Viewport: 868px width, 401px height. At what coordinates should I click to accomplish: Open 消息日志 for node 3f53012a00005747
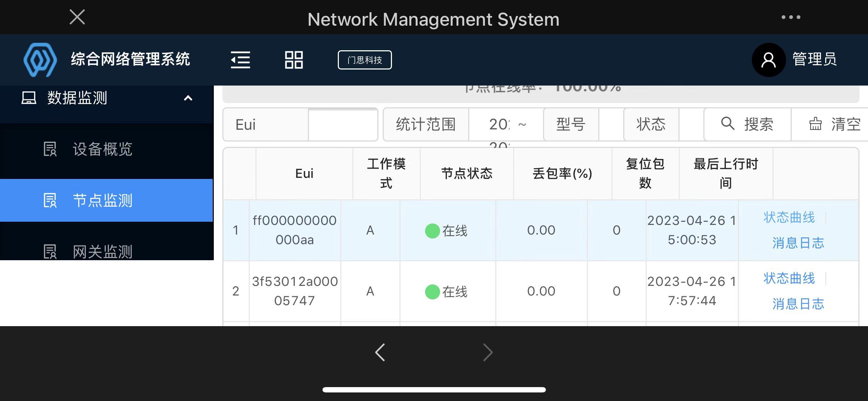point(798,304)
